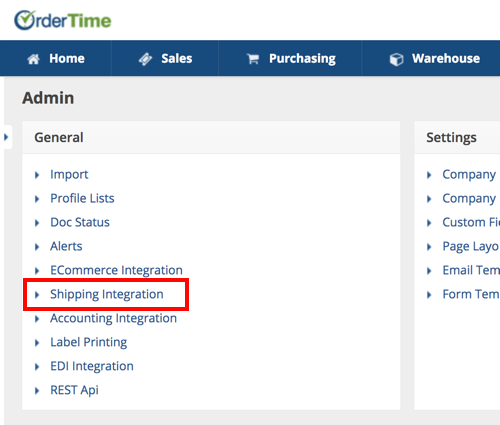Image resolution: width=500 pixels, height=425 pixels.
Task: Open the Import link
Action: (69, 175)
